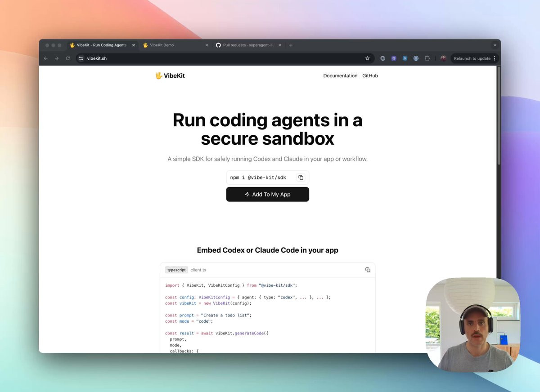Focus the vibekit.sh address bar

(x=225, y=58)
